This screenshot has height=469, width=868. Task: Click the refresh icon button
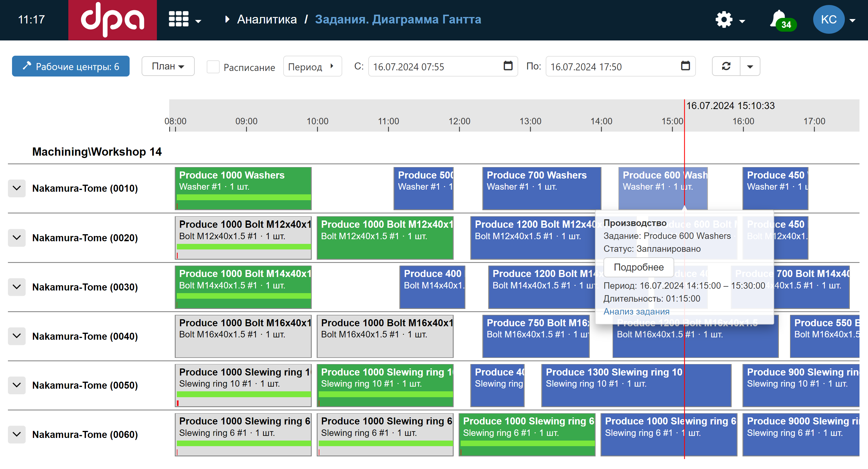tap(726, 66)
